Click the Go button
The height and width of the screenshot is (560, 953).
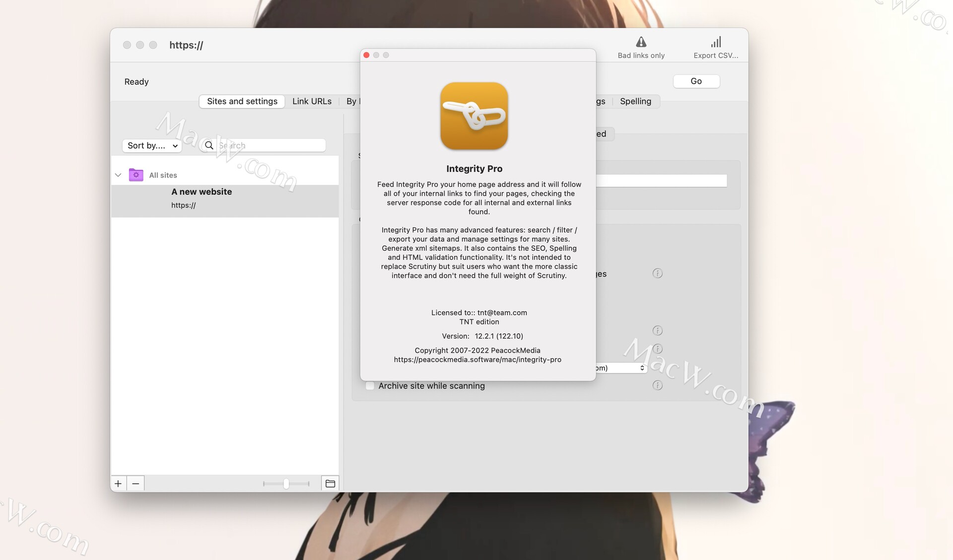[696, 81]
